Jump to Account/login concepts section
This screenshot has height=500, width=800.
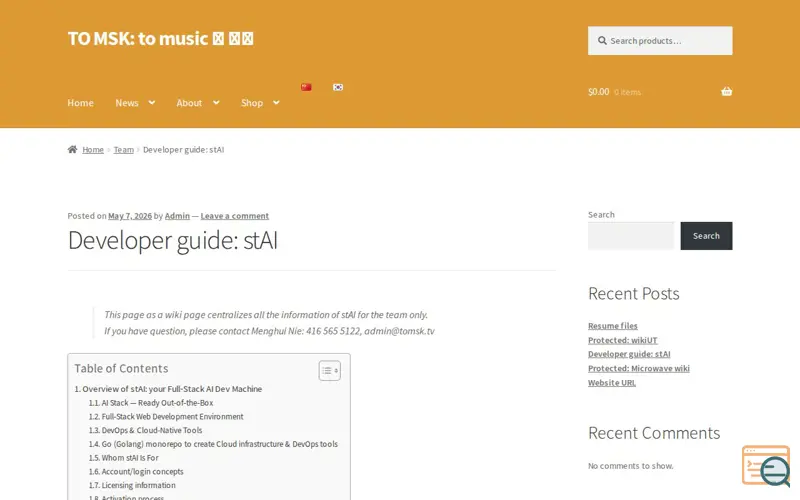point(136,471)
